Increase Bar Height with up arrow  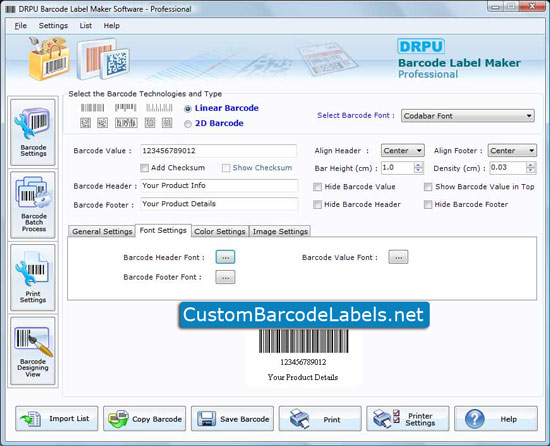418,164
